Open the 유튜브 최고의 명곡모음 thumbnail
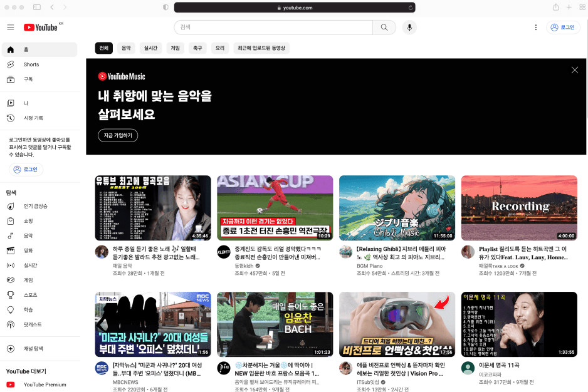Viewport: 588px width, 392px height. pos(153,208)
